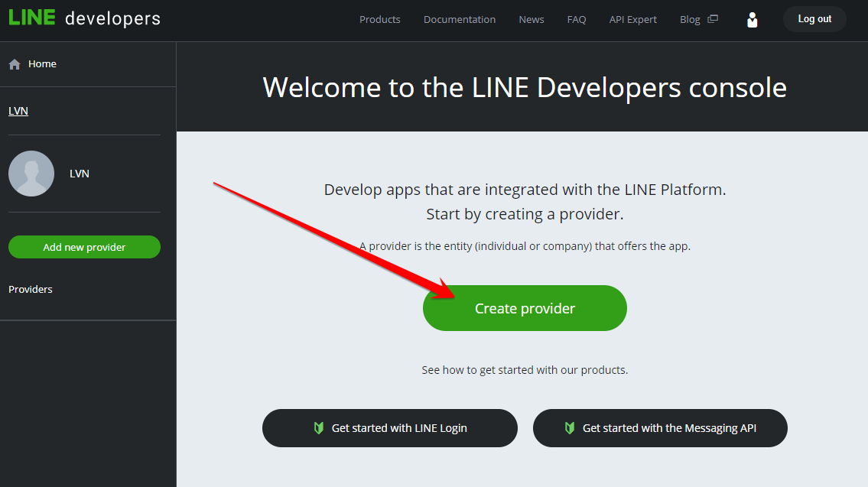Click the shield icon on LINE Login button
Viewport: 868px width, 487px height.
pyautogui.click(x=319, y=428)
